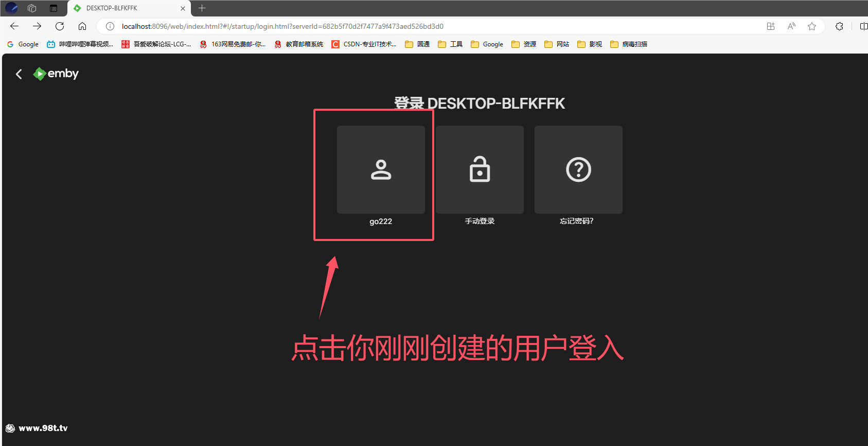This screenshot has height=446, width=868.
Task: View site information icon in address bar
Action: coord(110,26)
